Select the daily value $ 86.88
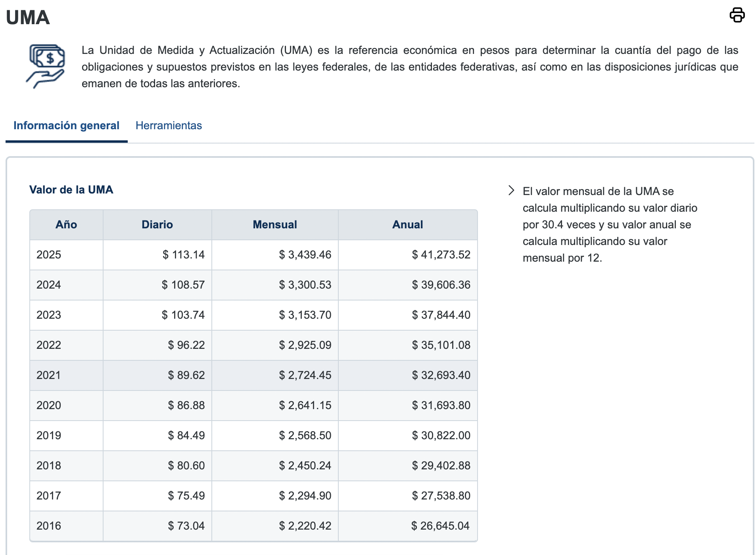This screenshot has width=756, height=555. pyautogui.click(x=186, y=406)
